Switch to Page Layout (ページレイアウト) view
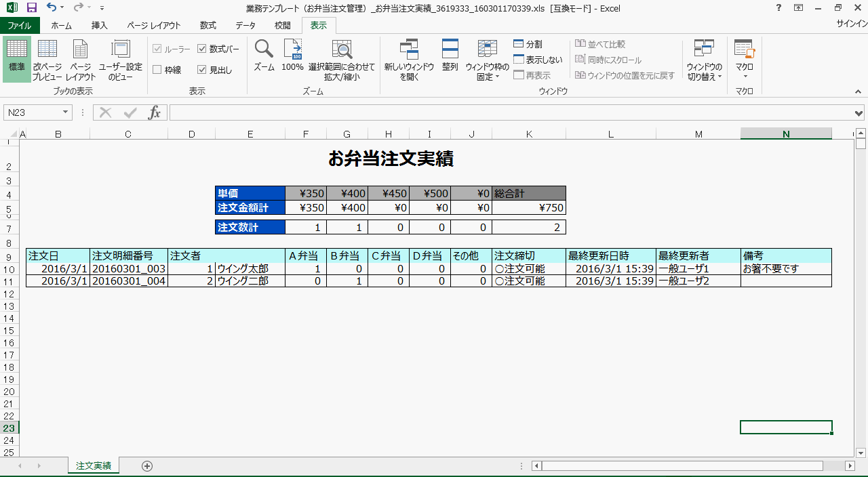Image resolution: width=868 pixels, height=477 pixels. [81, 60]
